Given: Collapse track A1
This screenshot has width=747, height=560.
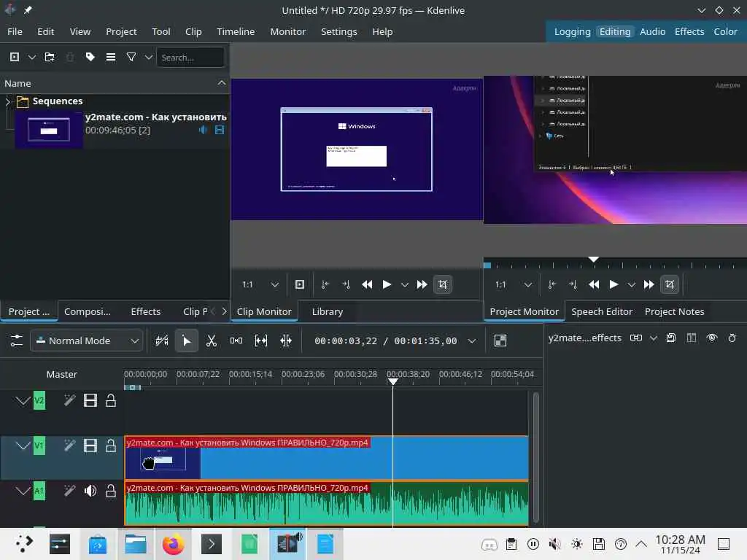Looking at the screenshot, I should pos(23,491).
